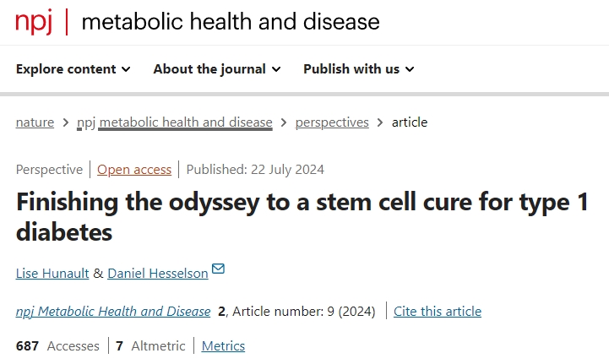This screenshot has height=364, width=609.
Task: Expand the Explore content menu
Action: pyautogui.click(x=73, y=69)
